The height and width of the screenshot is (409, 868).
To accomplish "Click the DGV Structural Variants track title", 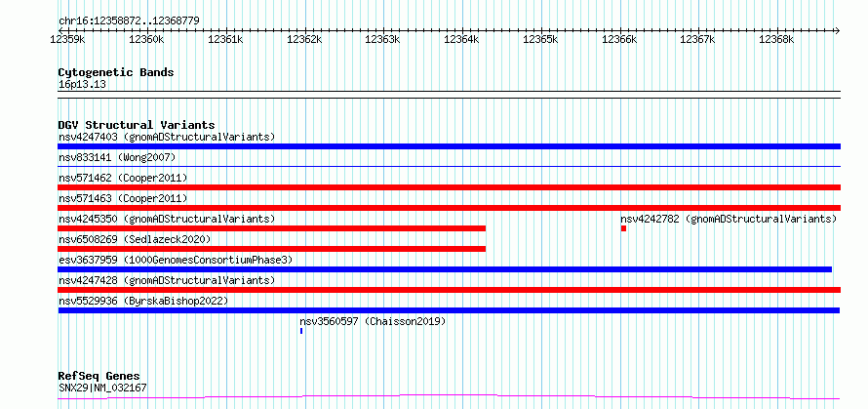I will pos(137,125).
